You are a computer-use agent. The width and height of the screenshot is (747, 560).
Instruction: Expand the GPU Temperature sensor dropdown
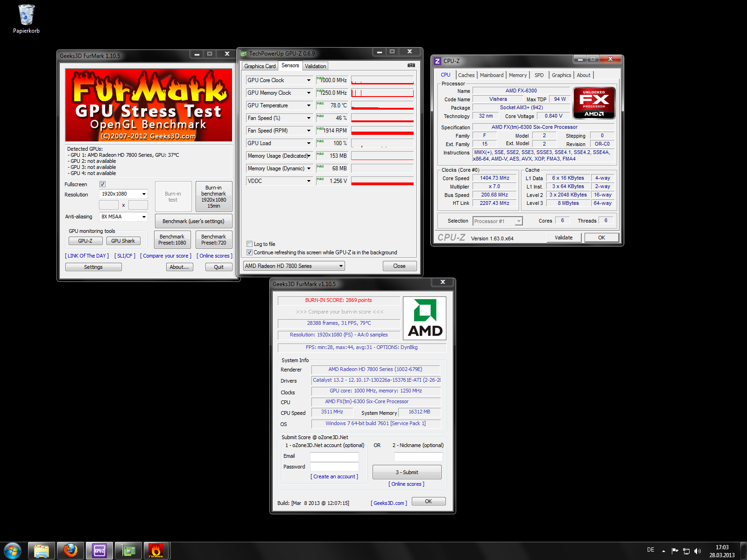click(309, 105)
